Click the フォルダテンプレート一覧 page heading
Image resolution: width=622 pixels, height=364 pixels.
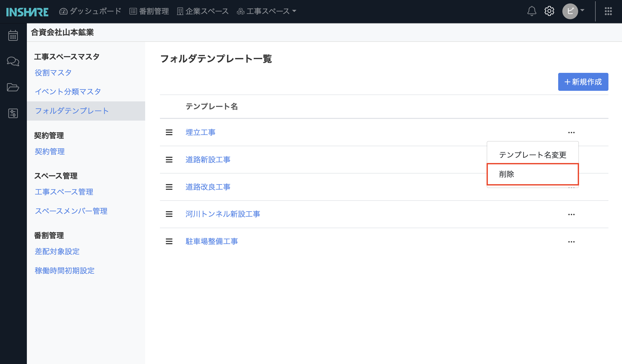tap(216, 59)
